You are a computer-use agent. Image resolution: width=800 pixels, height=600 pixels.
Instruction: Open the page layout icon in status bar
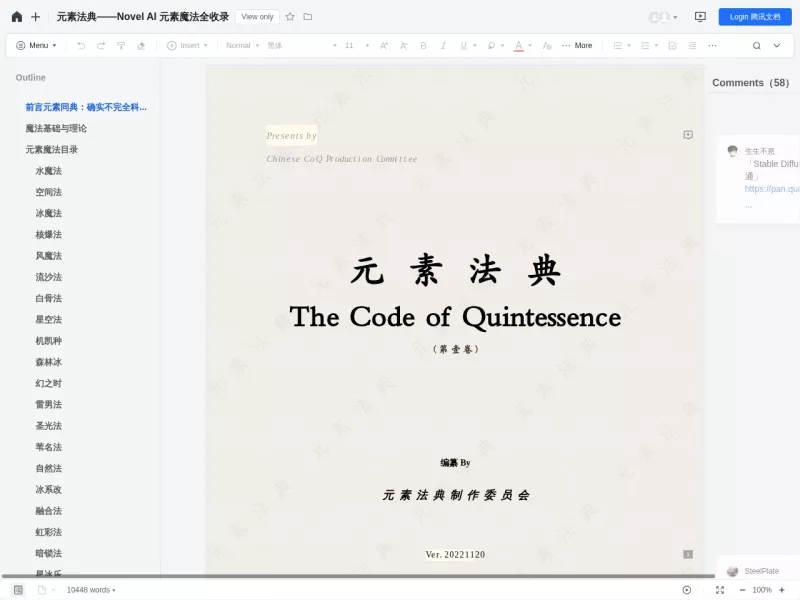tap(42, 590)
